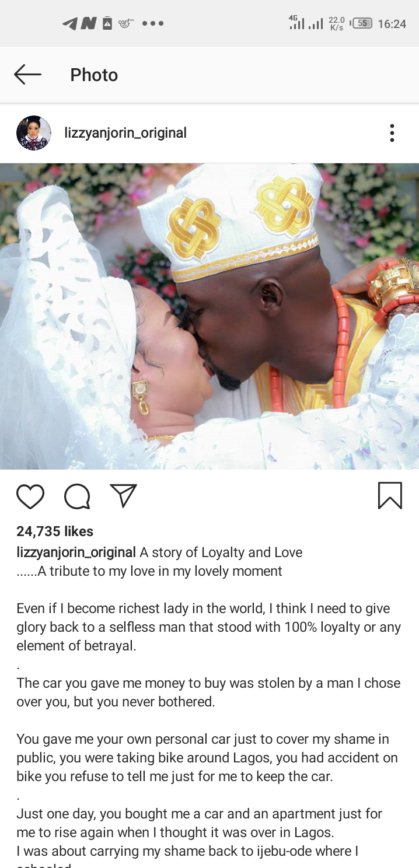Tap the N notification icon in status bar
419x868 pixels.
(89, 23)
